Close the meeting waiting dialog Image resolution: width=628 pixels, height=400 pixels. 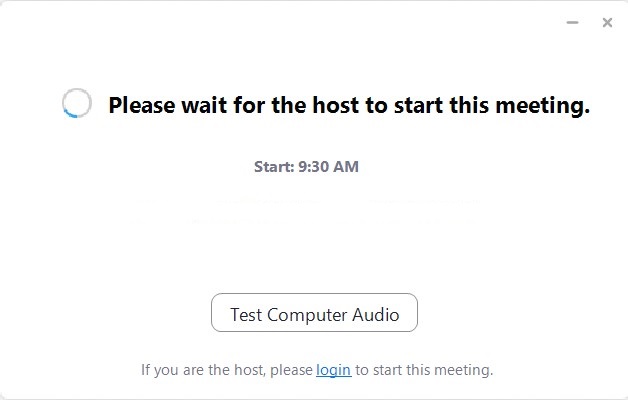pos(607,22)
